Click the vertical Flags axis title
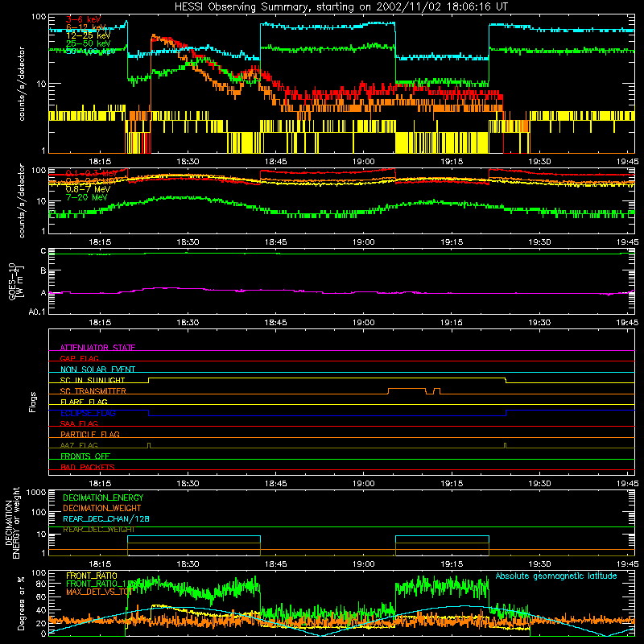 (33, 402)
